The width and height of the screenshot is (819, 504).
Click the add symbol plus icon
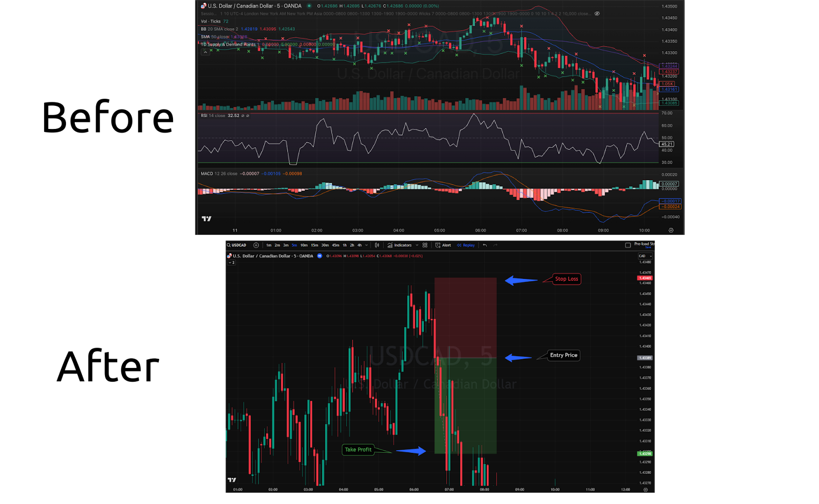256,245
